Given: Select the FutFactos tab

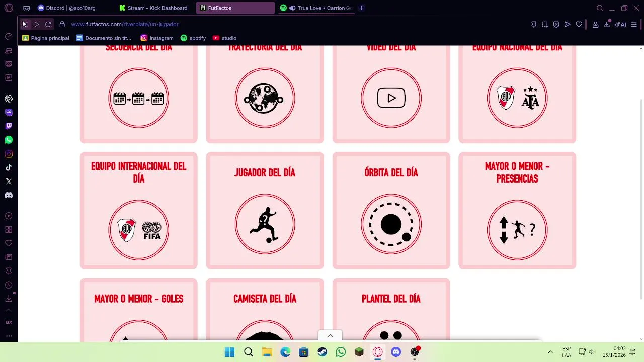Looking at the screenshot, I should click(x=235, y=8).
